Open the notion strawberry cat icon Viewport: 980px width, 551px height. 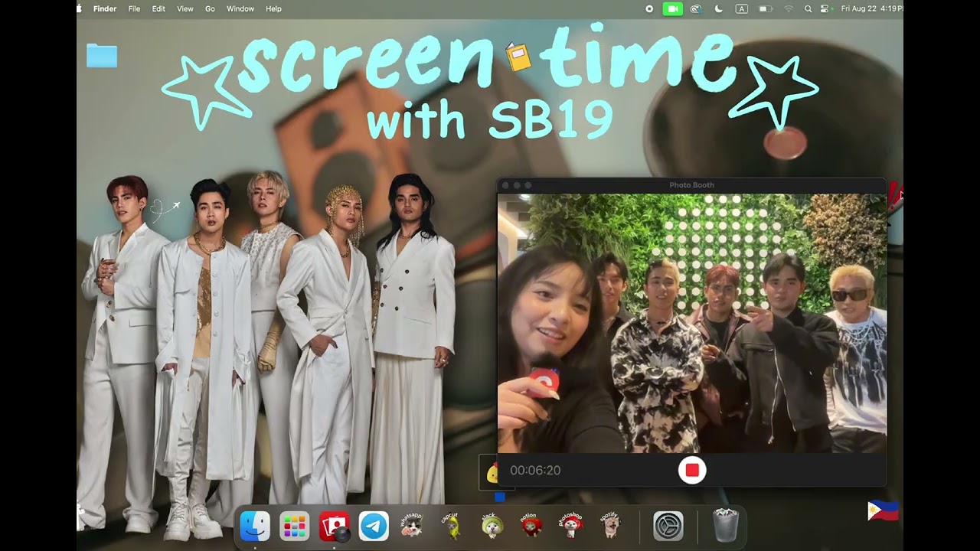pos(531,525)
